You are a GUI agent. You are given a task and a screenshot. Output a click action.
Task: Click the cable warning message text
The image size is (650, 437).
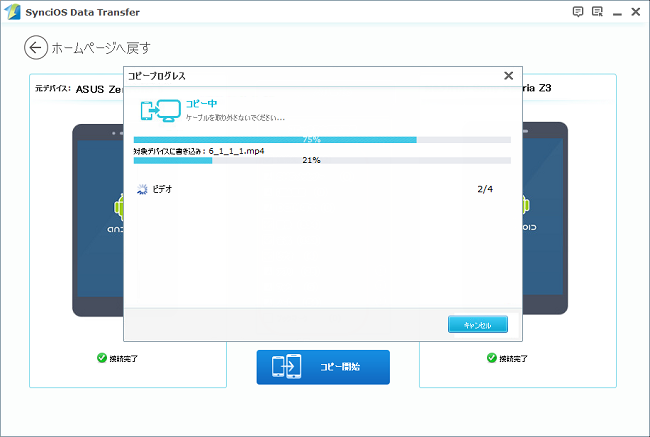click(235, 118)
